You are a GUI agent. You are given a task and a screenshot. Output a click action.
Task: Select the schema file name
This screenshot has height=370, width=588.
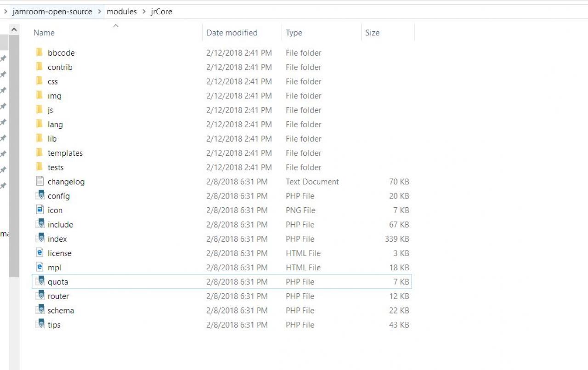61,310
